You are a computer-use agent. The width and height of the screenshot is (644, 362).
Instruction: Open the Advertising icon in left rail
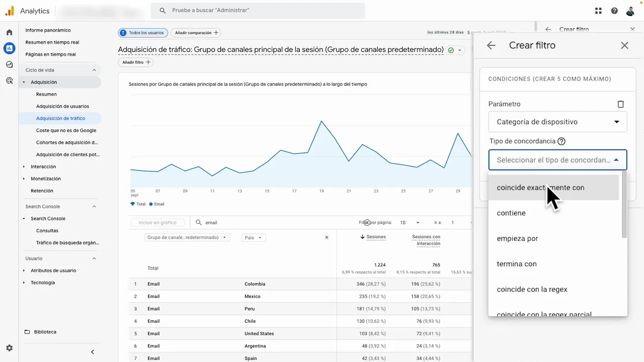9,80
